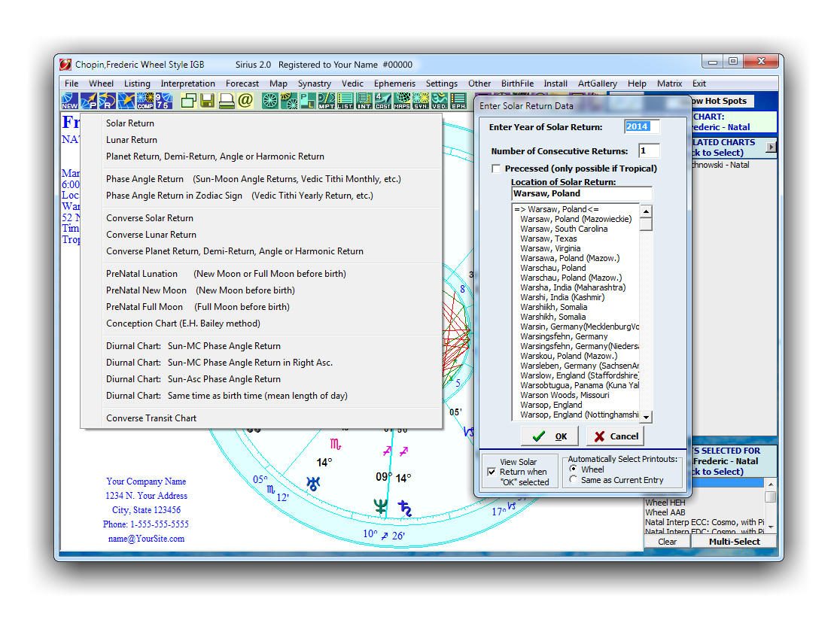Click the transit chart arrow icon
The height and width of the screenshot is (644, 837).
[x=126, y=101]
